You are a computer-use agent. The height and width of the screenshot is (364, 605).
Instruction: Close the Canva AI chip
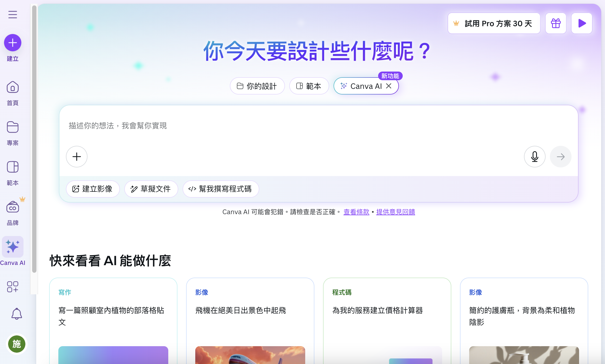(389, 86)
